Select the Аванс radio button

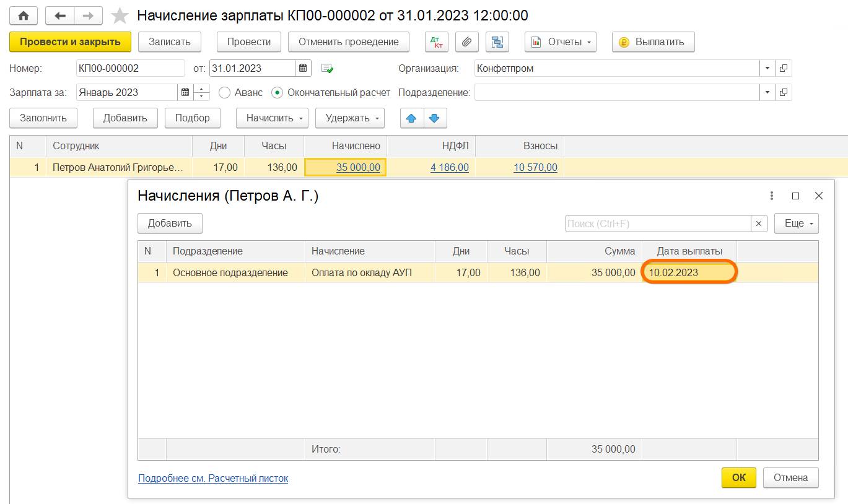pos(224,92)
